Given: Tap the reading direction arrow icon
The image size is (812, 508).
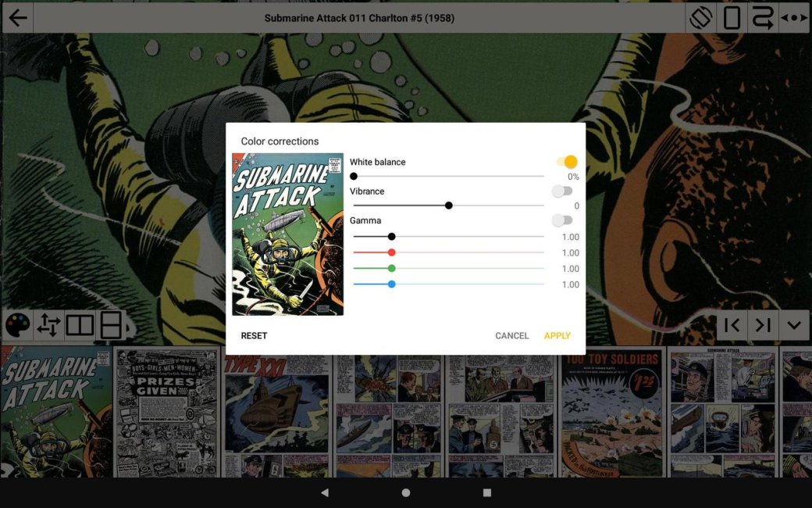Looking at the screenshot, I should click(x=762, y=18).
